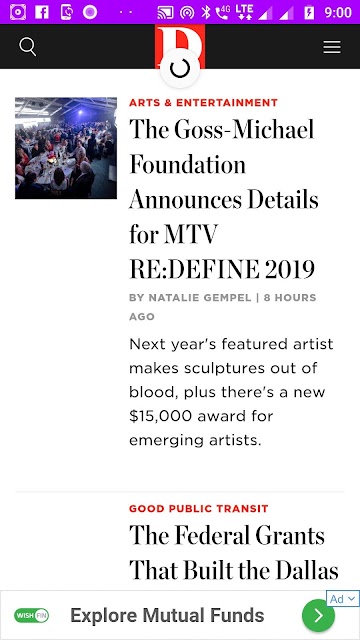
Task: Tap the WishFin toggle-style logo
Action: (x=31, y=615)
